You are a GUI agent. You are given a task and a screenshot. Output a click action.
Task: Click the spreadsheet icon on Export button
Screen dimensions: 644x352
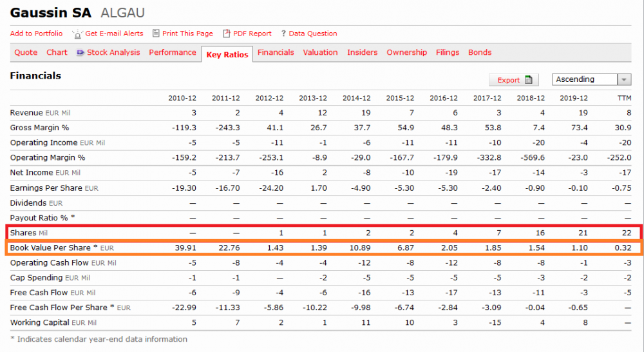(529, 80)
